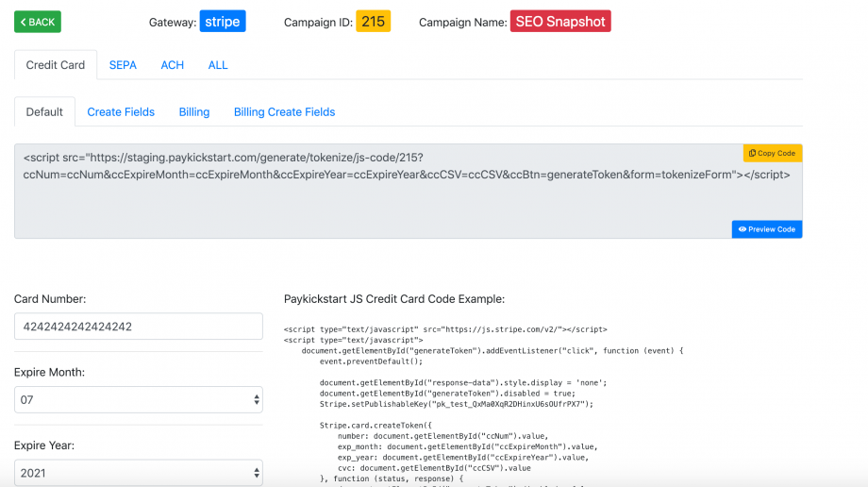Click the Card Number input field
This screenshot has width=868, height=487.
click(x=139, y=327)
